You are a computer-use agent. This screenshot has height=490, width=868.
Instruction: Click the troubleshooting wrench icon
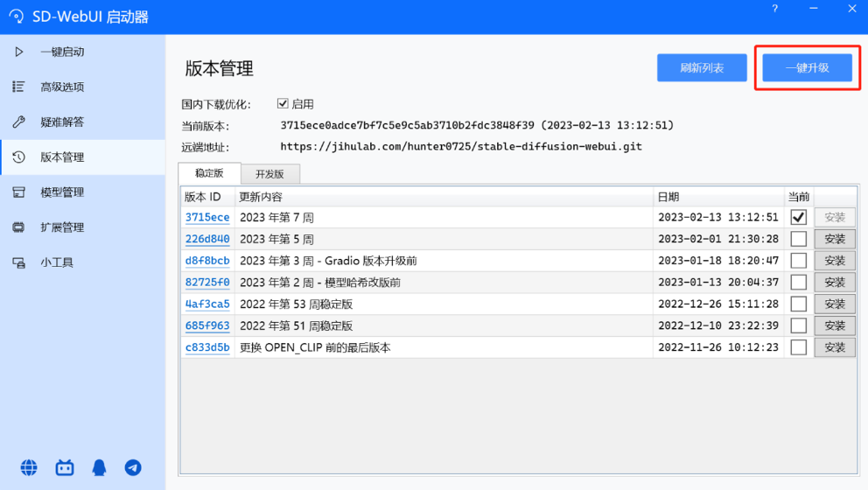pyautogui.click(x=19, y=122)
